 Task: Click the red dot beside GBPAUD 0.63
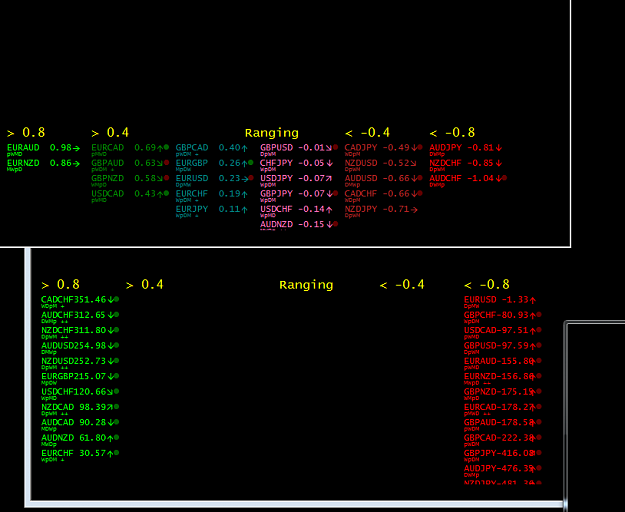click(166, 163)
